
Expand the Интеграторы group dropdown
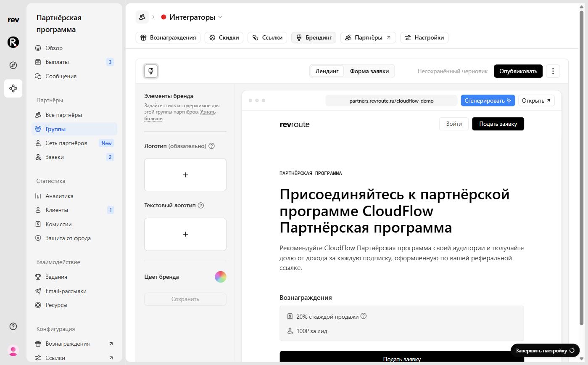192,17
